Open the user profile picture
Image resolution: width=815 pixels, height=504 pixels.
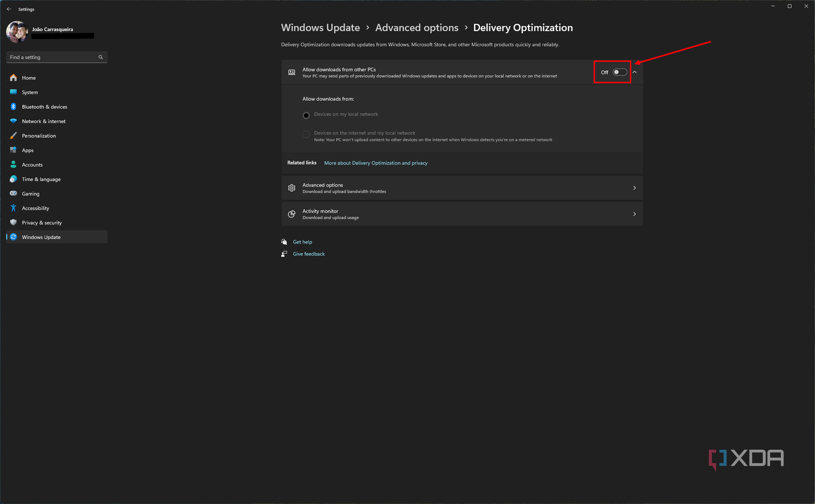(x=17, y=32)
